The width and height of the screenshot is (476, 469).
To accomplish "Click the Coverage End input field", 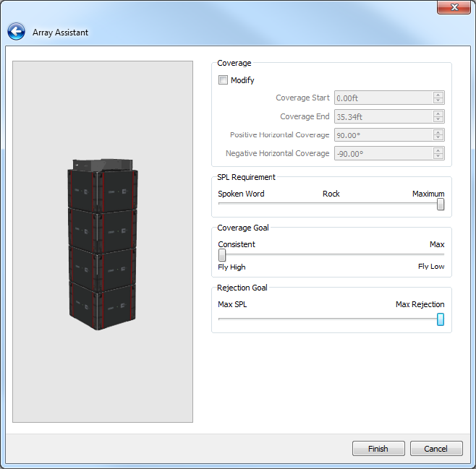I will 383,116.
